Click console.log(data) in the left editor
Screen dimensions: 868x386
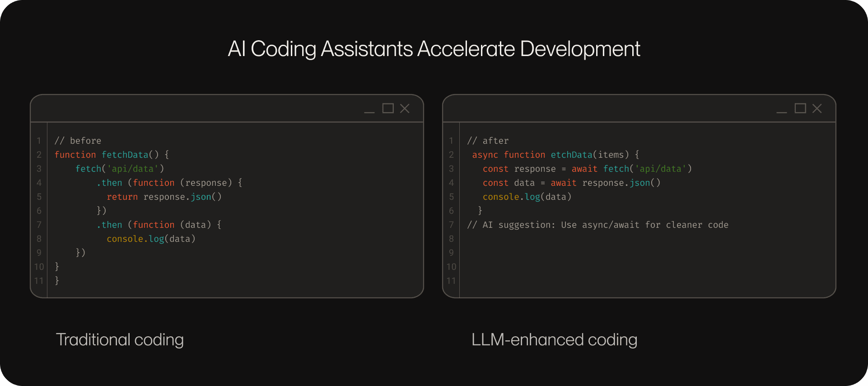pos(151,239)
